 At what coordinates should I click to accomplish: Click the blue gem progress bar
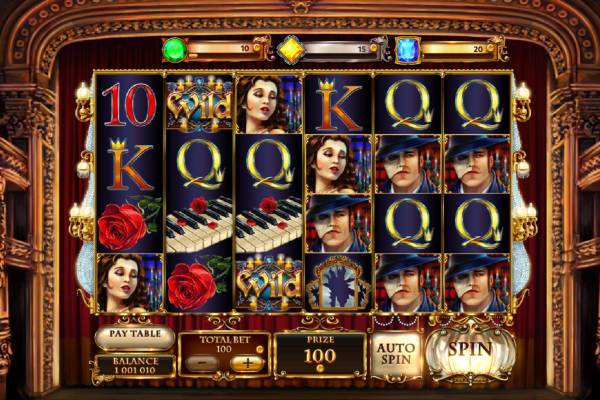[x=458, y=49]
